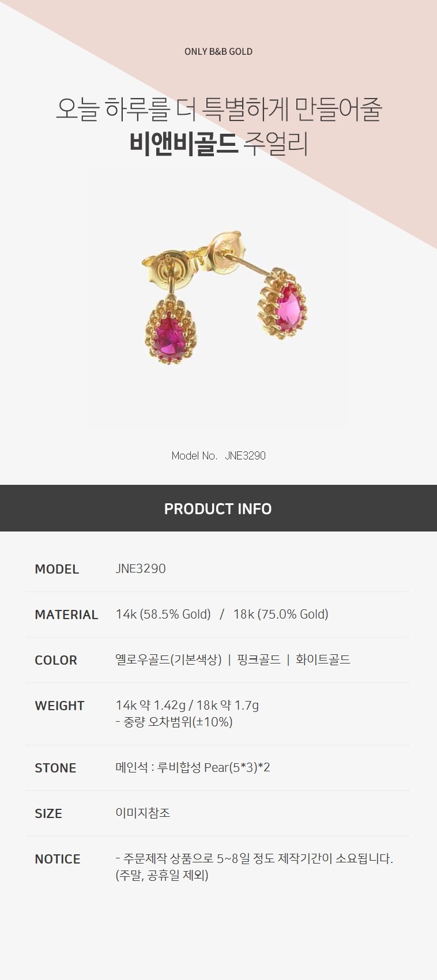Select the JNE3290 model value in the table

(141, 568)
